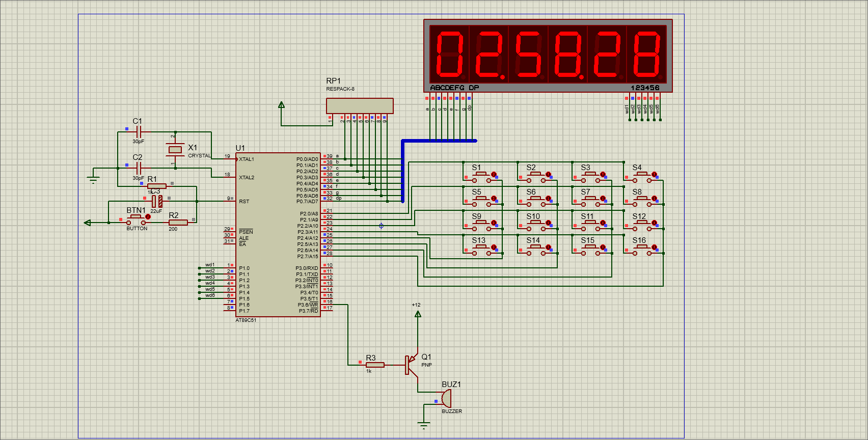
Task: Select the U1 AT89C51 microcontroller body
Action: pos(278,235)
